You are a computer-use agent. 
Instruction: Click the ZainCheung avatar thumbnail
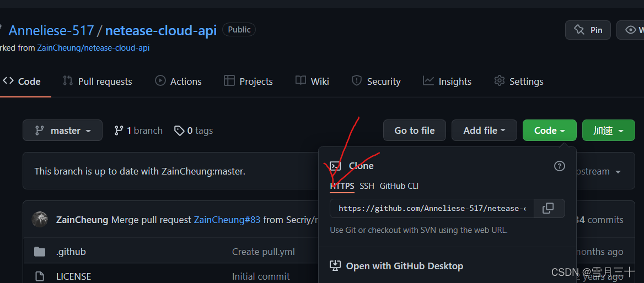click(40, 220)
